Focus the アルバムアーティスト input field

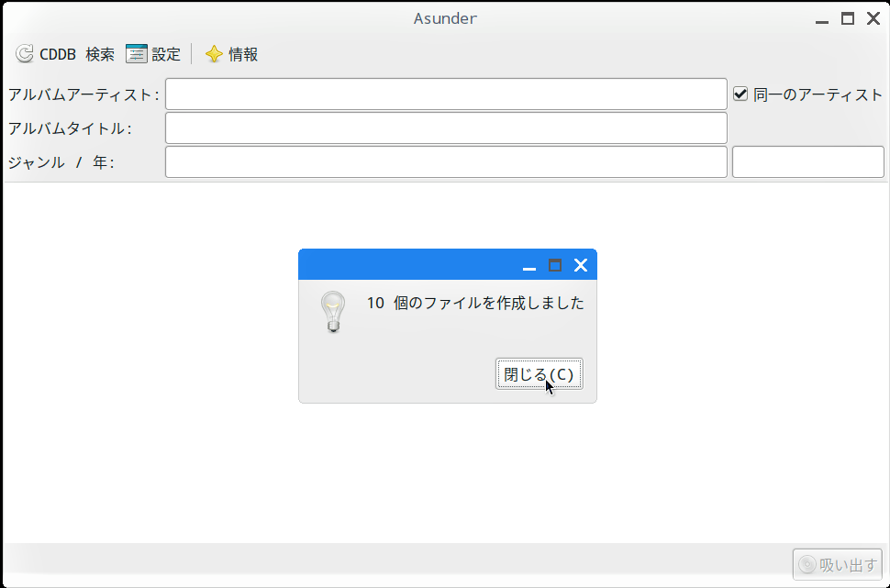click(x=446, y=94)
